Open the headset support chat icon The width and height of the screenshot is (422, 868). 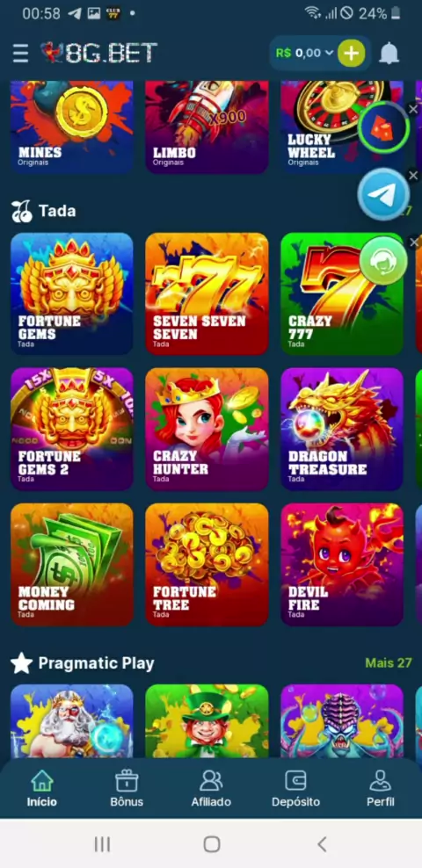pyautogui.click(x=383, y=261)
